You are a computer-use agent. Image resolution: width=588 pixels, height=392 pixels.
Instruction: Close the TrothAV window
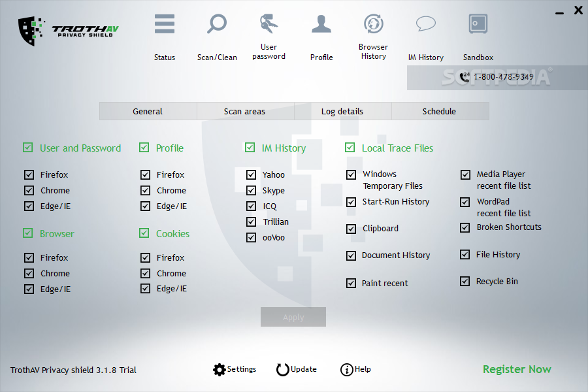click(x=579, y=10)
